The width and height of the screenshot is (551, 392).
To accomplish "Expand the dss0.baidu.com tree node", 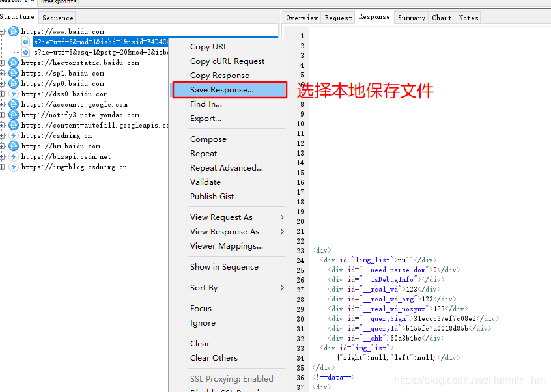I will pos(2,94).
